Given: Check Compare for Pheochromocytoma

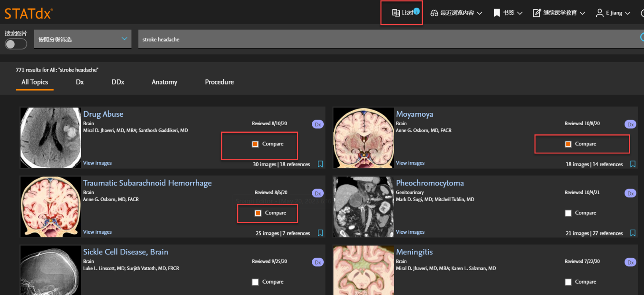Looking at the screenshot, I should [568, 213].
